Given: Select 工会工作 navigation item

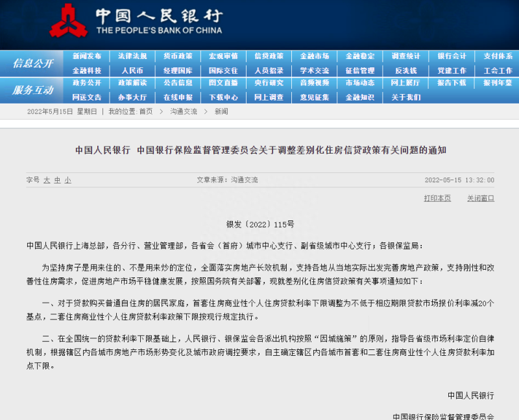Looking at the screenshot, I should pyautogui.click(x=498, y=71).
